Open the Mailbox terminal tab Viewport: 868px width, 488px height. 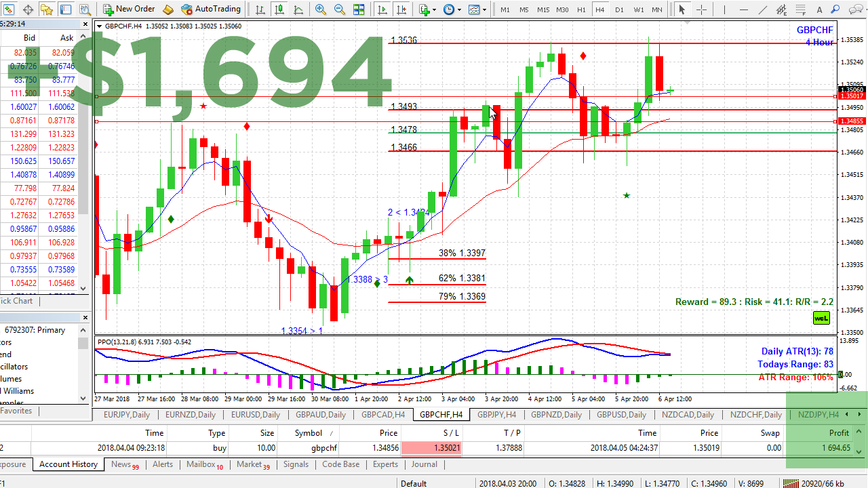point(205,464)
